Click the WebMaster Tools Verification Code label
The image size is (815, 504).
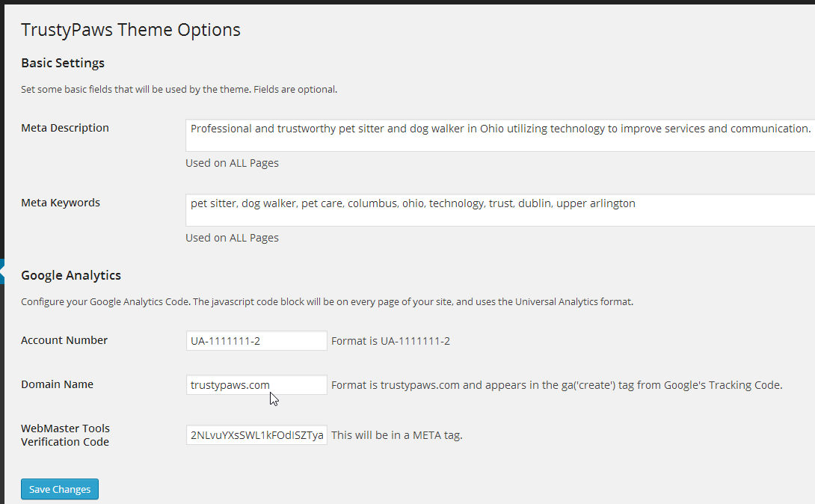pyautogui.click(x=66, y=435)
